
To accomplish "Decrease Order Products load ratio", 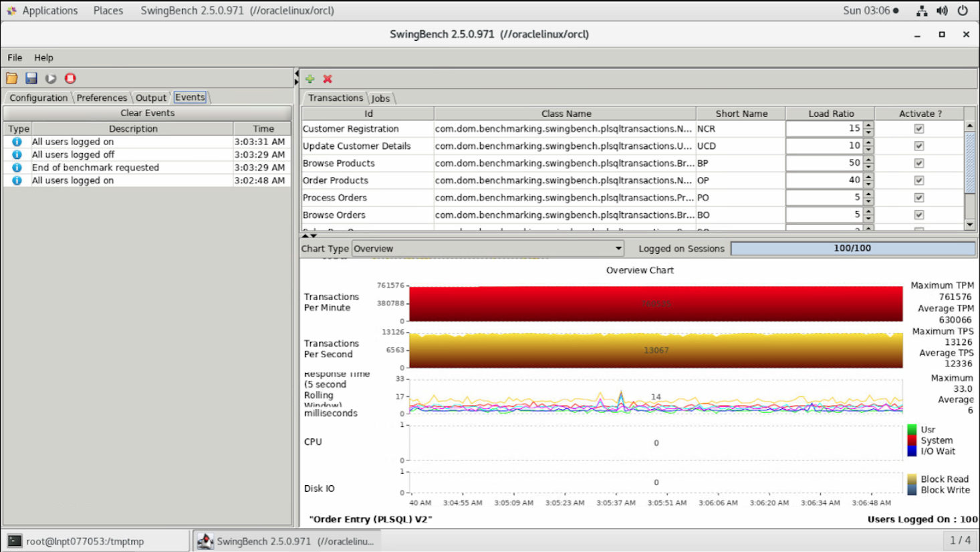I will click(x=868, y=184).
